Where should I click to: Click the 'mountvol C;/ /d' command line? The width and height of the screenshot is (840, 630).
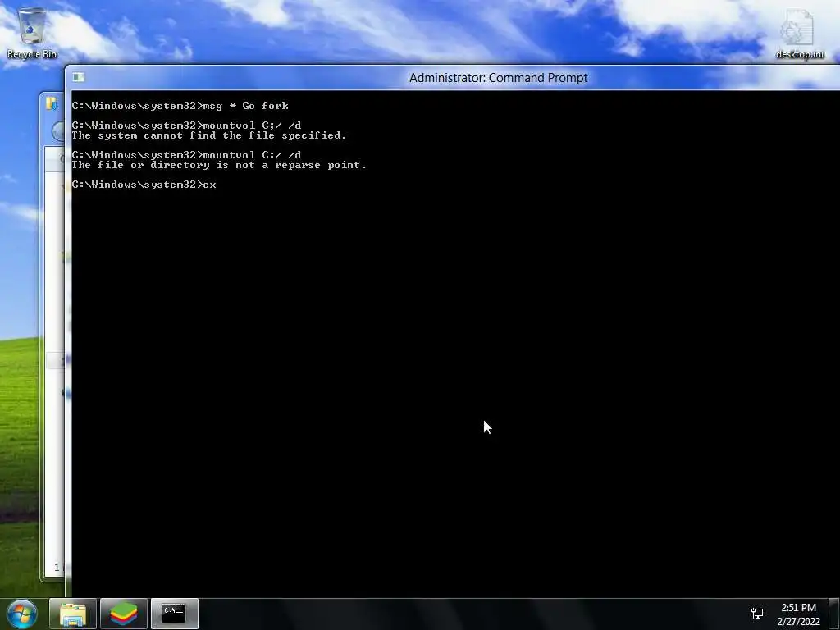coord(186,126)
